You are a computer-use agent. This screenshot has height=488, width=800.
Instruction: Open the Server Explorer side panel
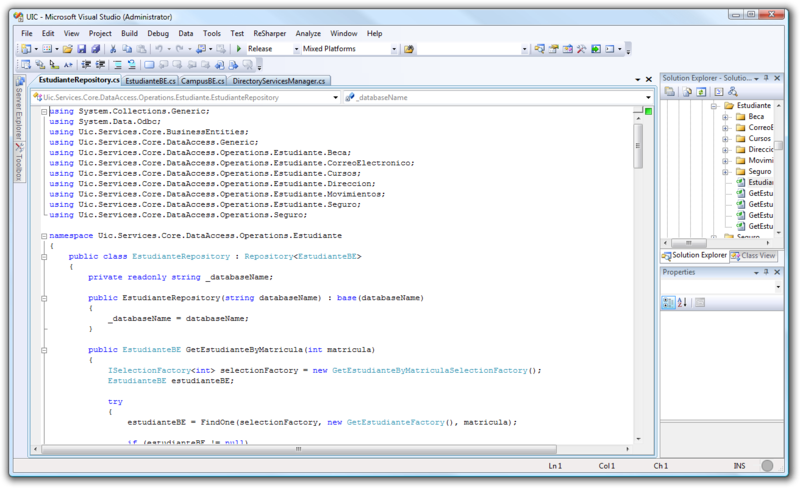18,113
